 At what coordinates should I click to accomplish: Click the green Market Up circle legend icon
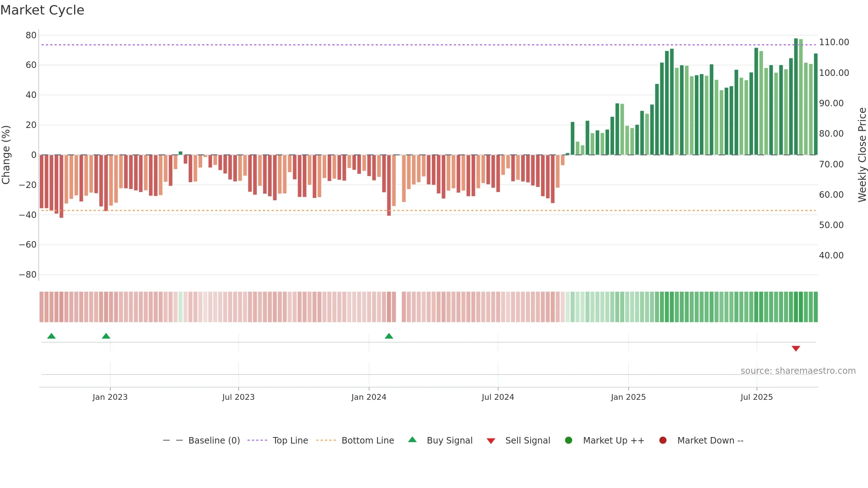point(569,440)
